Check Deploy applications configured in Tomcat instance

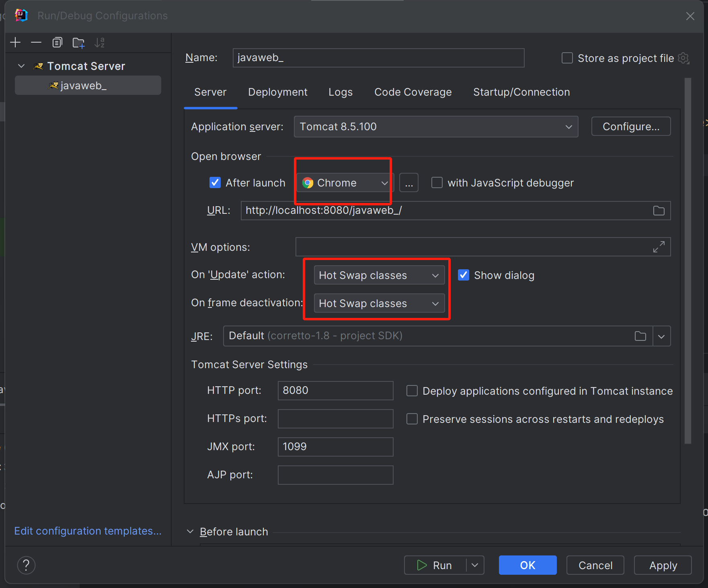[x=412, y=391]
